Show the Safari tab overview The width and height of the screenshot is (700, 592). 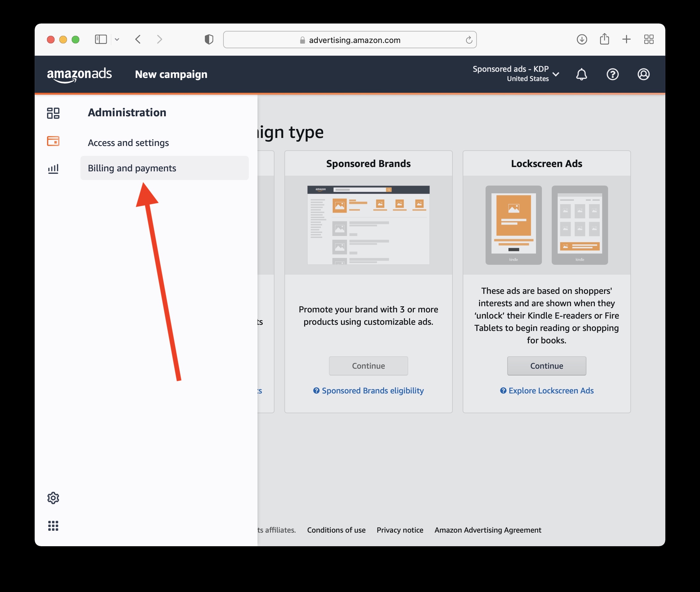tap(649, 40)
